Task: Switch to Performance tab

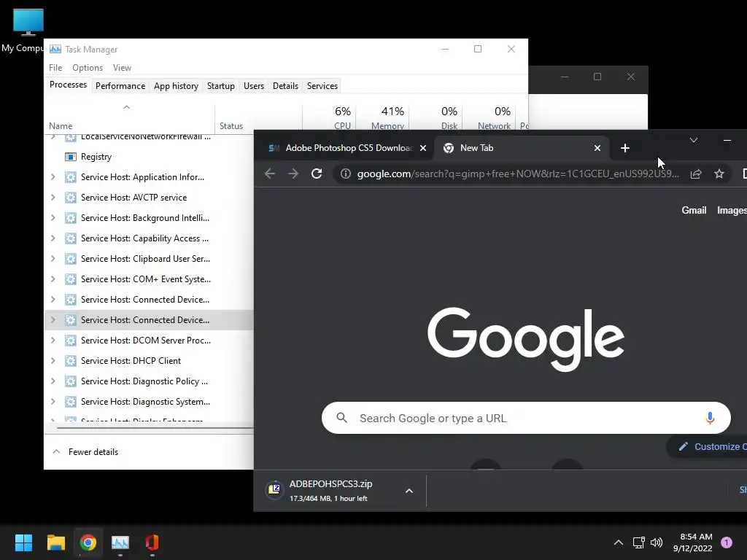Action: tap(120, 86)
